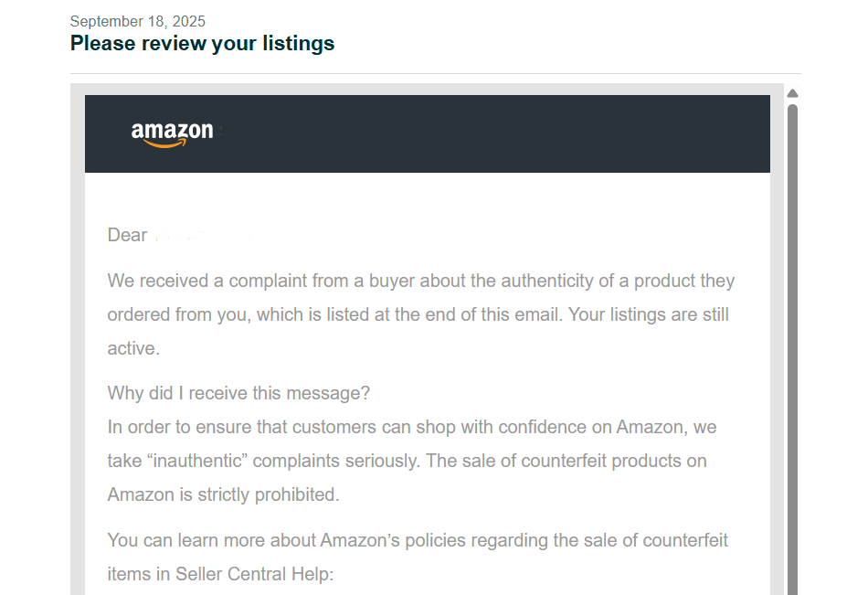The width and height of the screenshot is (868, 595).
Task: Click "Why did I receive this message?" line
Action: tap(238, 393)
